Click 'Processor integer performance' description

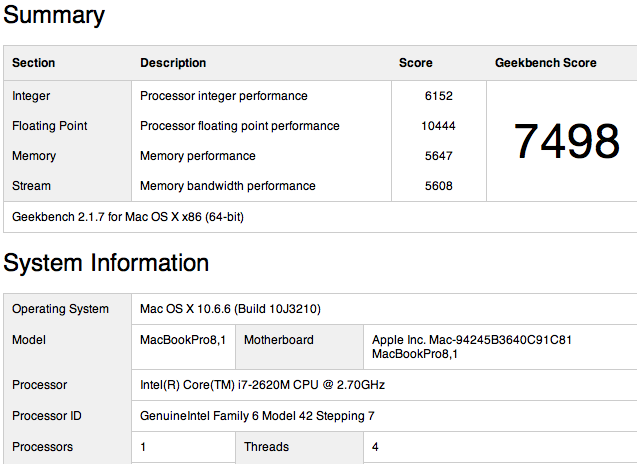224,96
